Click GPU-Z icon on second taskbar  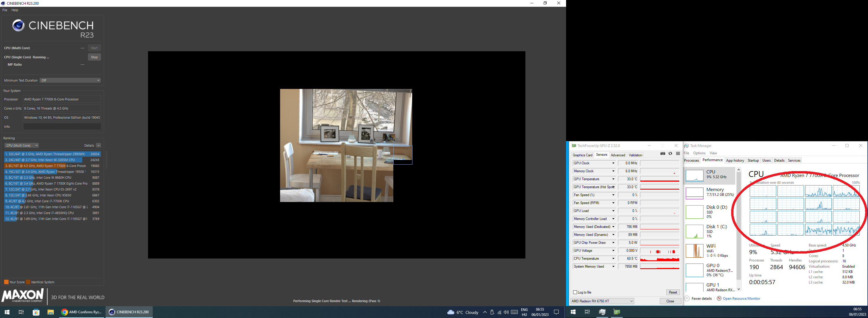click(x=617, y=312)
